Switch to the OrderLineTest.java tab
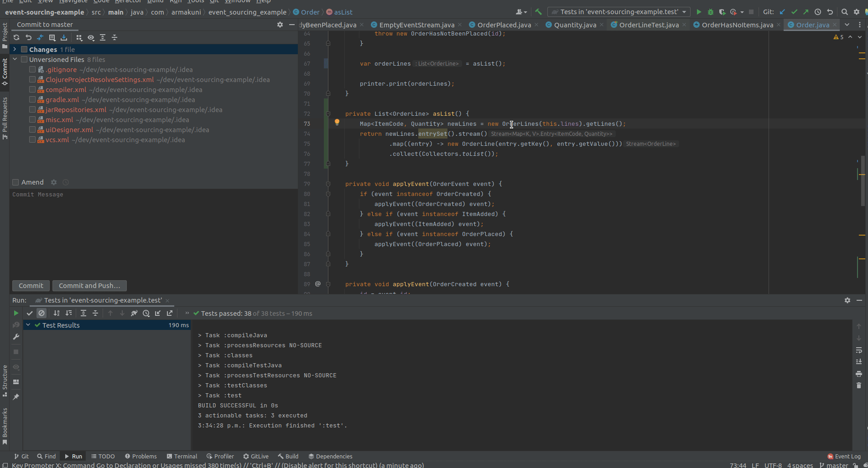The image size is (868, 468). coord(649,25)
